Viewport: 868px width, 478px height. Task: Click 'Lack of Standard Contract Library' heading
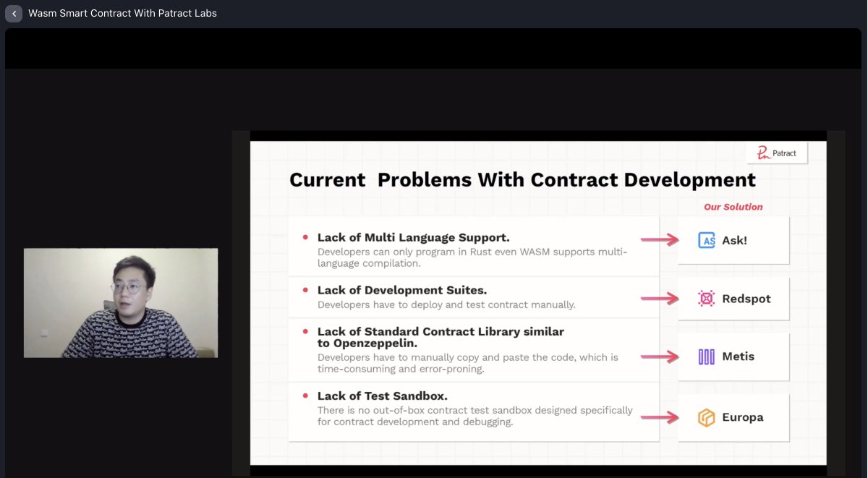click(441, 337)
